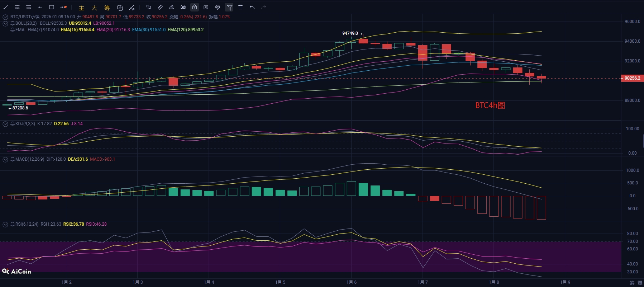Toggle the lock drawings icon
Viewport: 644px width, 287px height.
point(194,7)
